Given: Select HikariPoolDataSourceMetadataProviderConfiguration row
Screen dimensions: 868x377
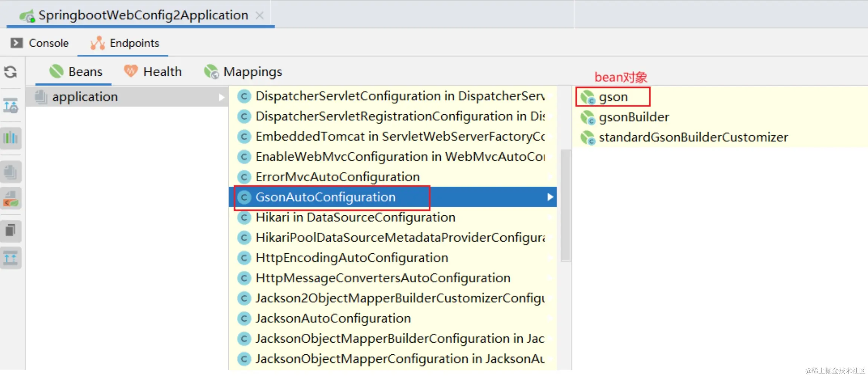Looking at the screenshot, I should click(393, 238).
